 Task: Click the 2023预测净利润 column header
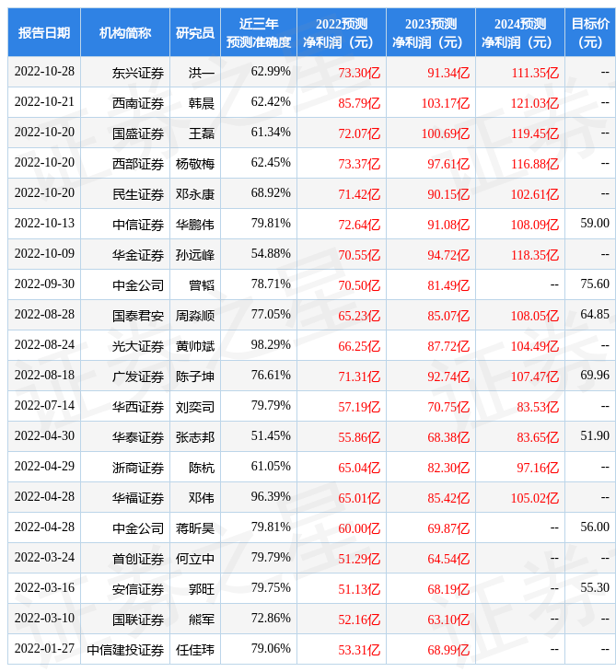[431, 32]
